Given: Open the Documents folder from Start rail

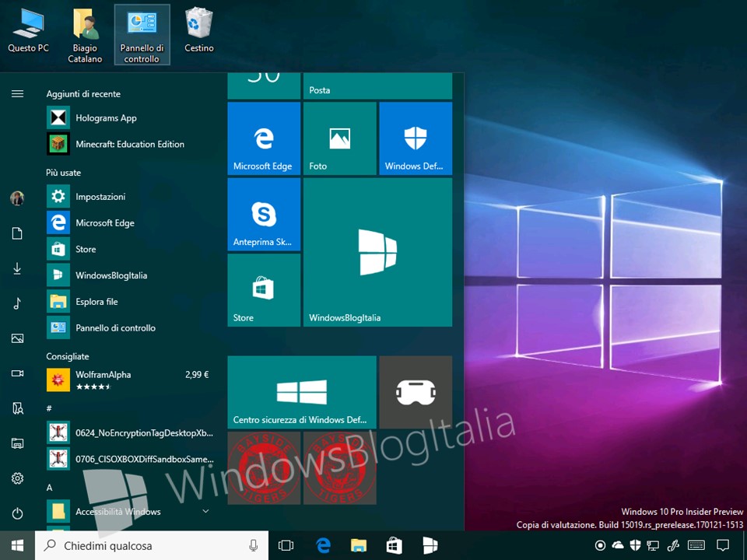Looking at the screenshot, I should point(18,233).
